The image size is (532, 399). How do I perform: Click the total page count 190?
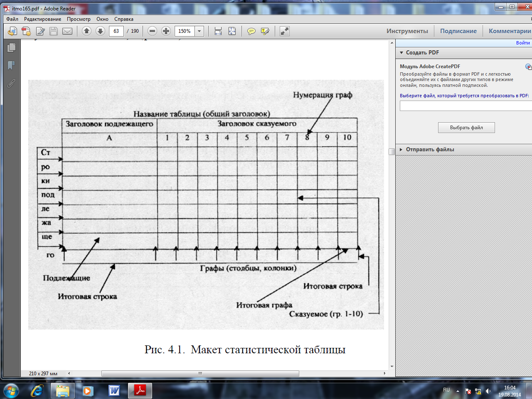pyautogui.click(x=135, y=31)
